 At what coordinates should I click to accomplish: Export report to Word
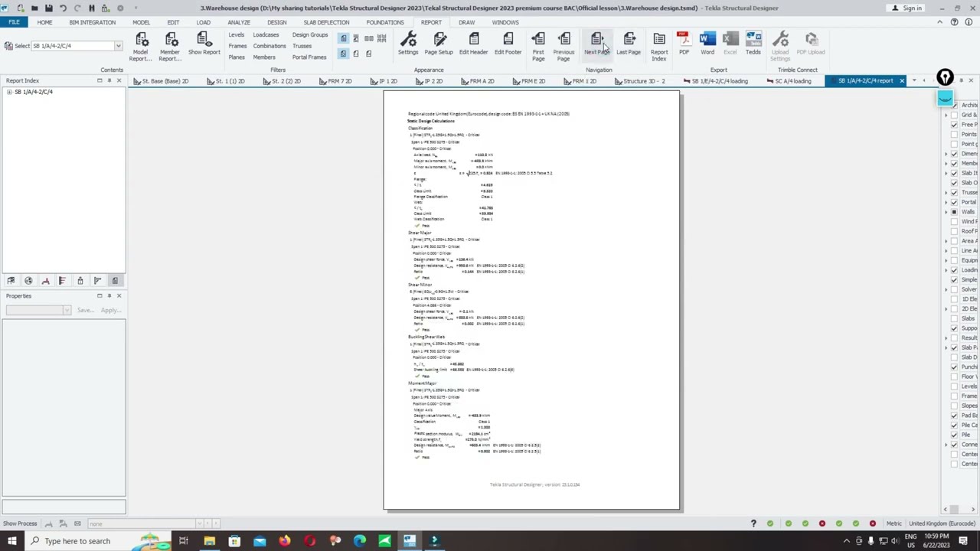pyautogui.click(x=707, y=44)
